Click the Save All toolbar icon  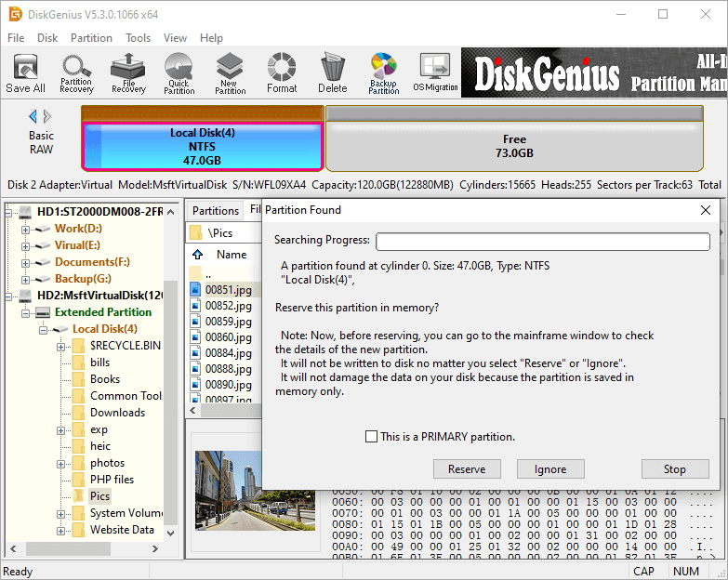[25, 72]
